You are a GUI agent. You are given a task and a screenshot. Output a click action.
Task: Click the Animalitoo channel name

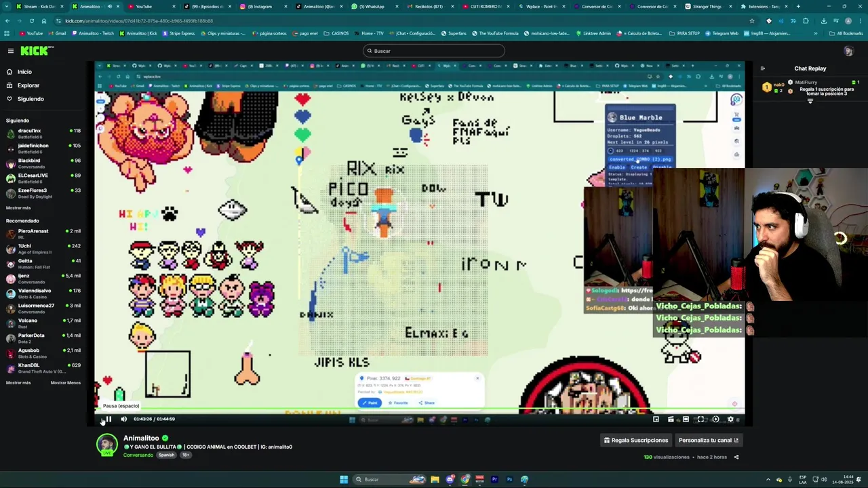point(141,439)
